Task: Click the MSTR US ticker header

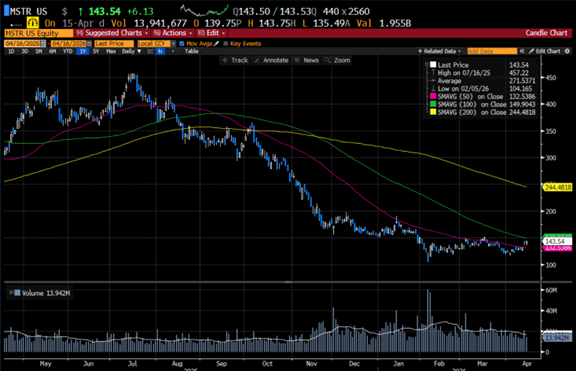Action: click(x=28, y=11)
